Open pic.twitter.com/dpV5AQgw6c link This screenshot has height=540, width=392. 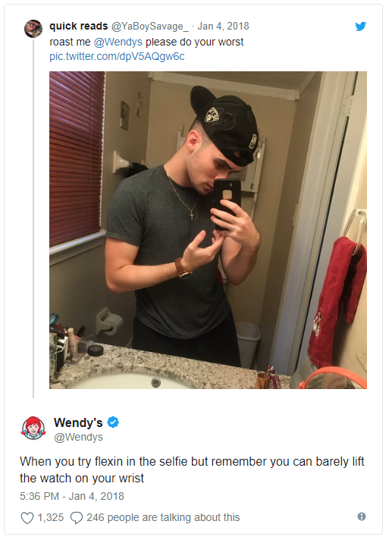(117, 56)
